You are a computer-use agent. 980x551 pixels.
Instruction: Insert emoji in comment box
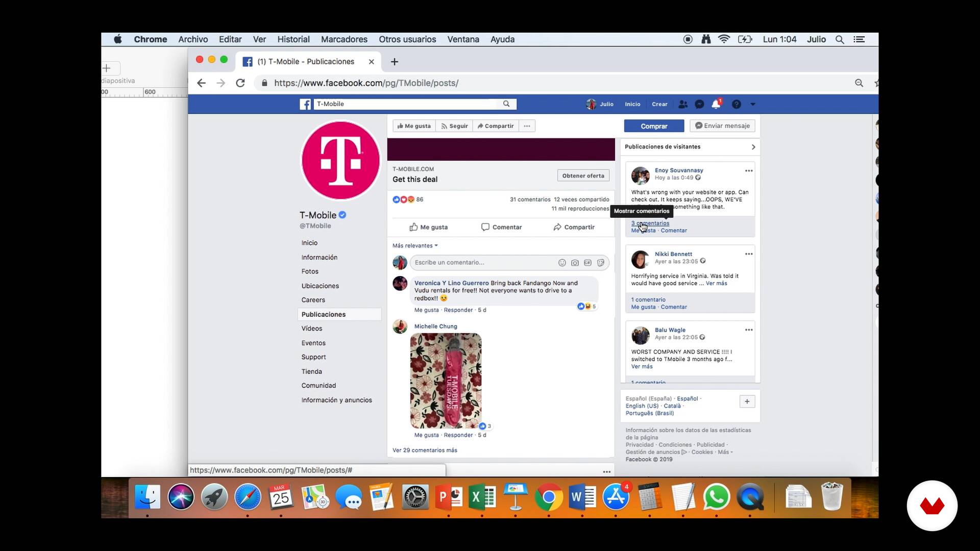(562, 263)
